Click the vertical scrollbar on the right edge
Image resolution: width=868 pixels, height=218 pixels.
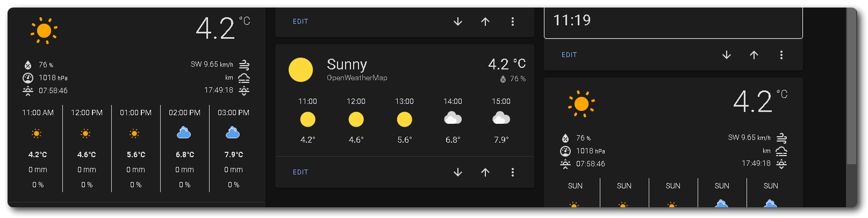point(851,86)
